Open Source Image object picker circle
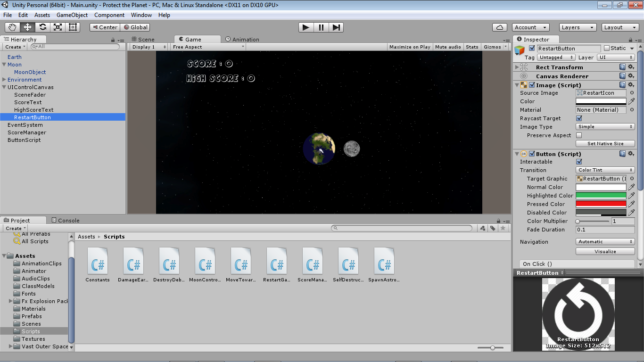The width and height of the screenshot is (644, 362). coord(632,93)
